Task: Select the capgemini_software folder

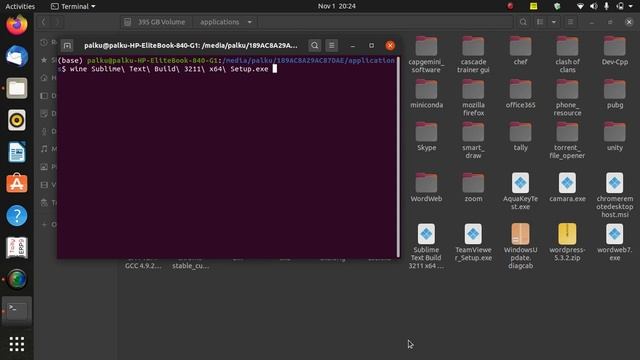Action: coord(426,54)
